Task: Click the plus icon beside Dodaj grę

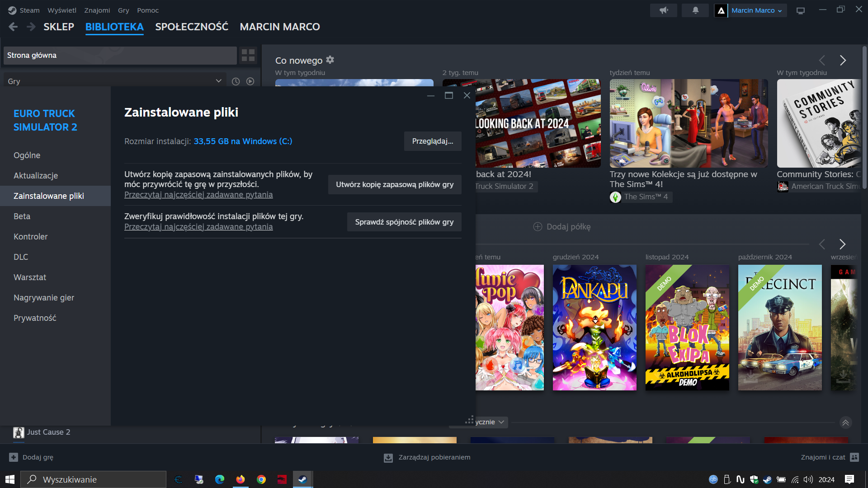Action: [x=14, y=457]
